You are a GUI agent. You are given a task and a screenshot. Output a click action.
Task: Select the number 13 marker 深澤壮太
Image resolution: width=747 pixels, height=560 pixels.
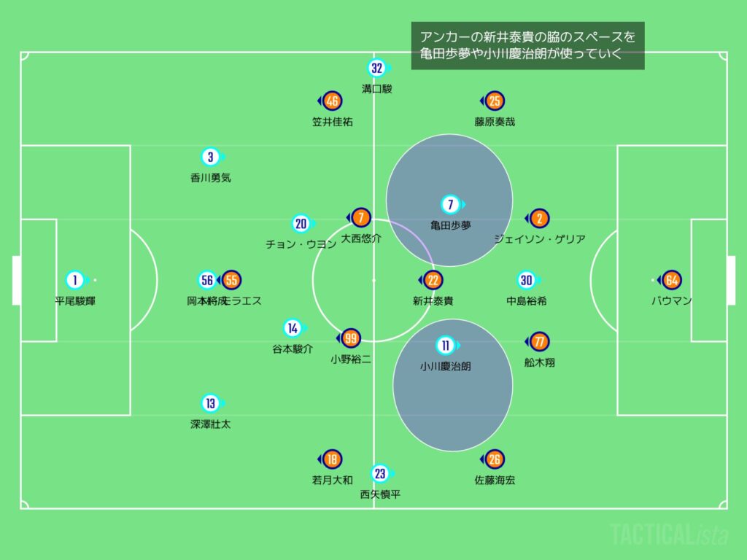(x=210, y=403)
